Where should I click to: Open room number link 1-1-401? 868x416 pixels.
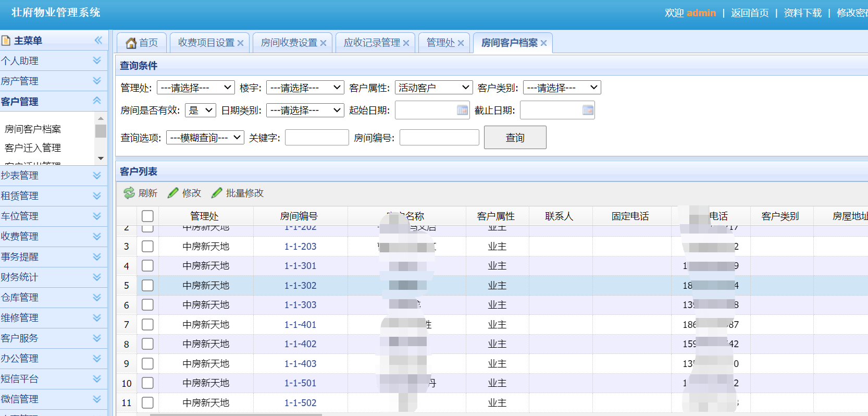[x=300, y=325]
